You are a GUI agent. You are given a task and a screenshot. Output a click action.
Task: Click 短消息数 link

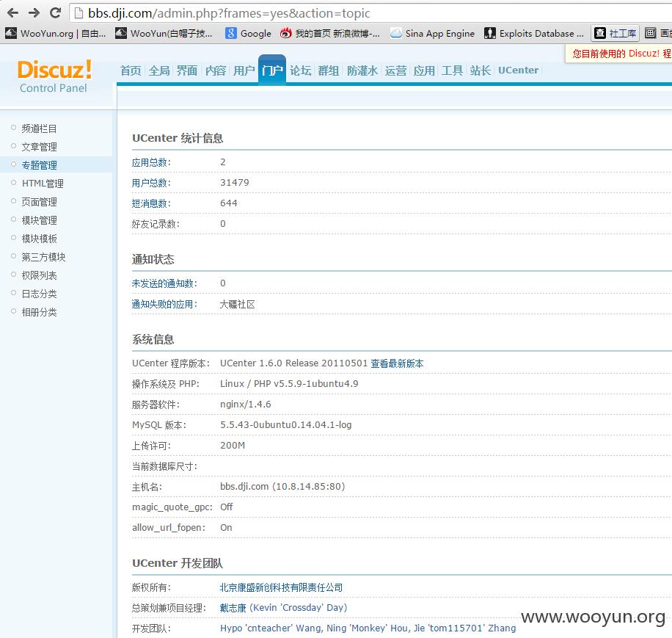151,203
